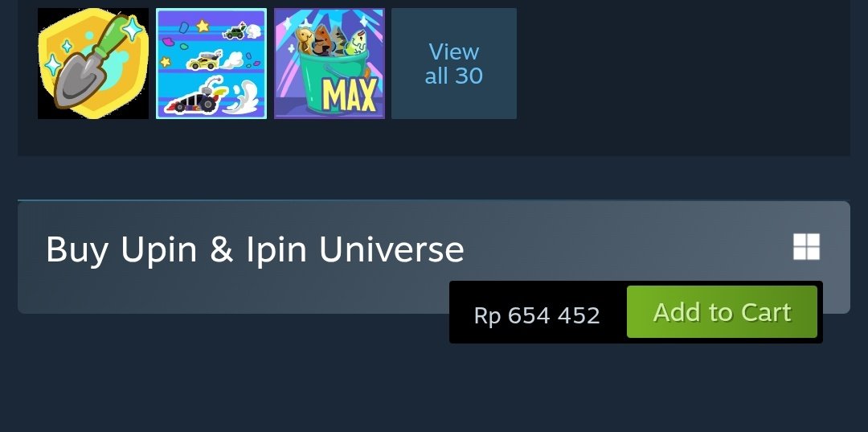This screenshot has height=432, width=868.
Task: Click the small green jeep in racing badge
Action: click(234, 31)
